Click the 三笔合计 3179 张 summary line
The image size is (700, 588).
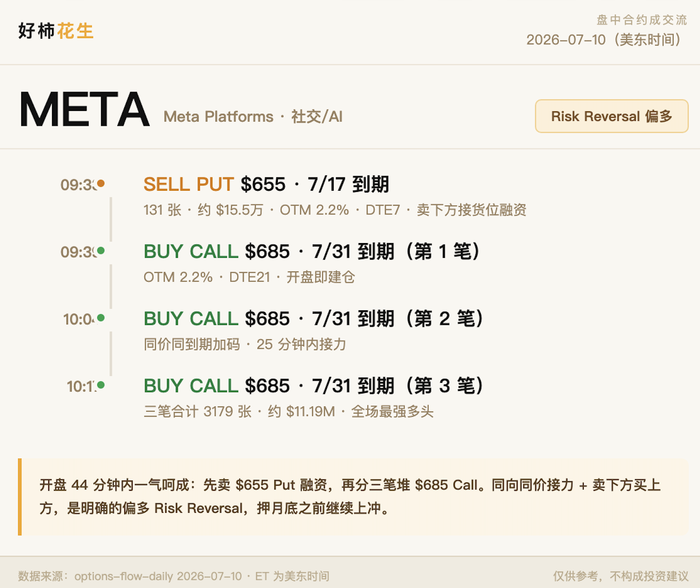[x=288, y=412]
